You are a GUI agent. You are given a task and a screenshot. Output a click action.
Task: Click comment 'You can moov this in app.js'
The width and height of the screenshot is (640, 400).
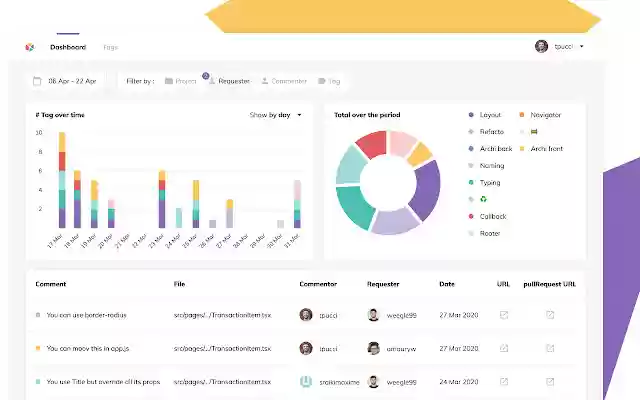pyautogui.click(x=88, y=348)
